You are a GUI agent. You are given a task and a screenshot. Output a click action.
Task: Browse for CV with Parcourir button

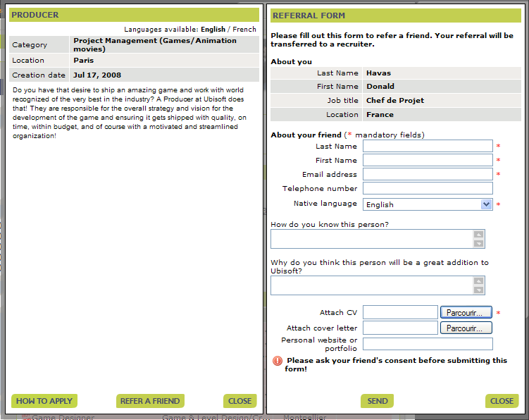point(466,313)
